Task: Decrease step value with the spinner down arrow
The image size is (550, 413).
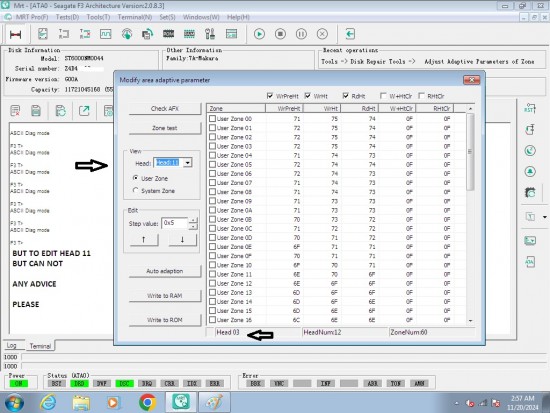Action: 193,227
